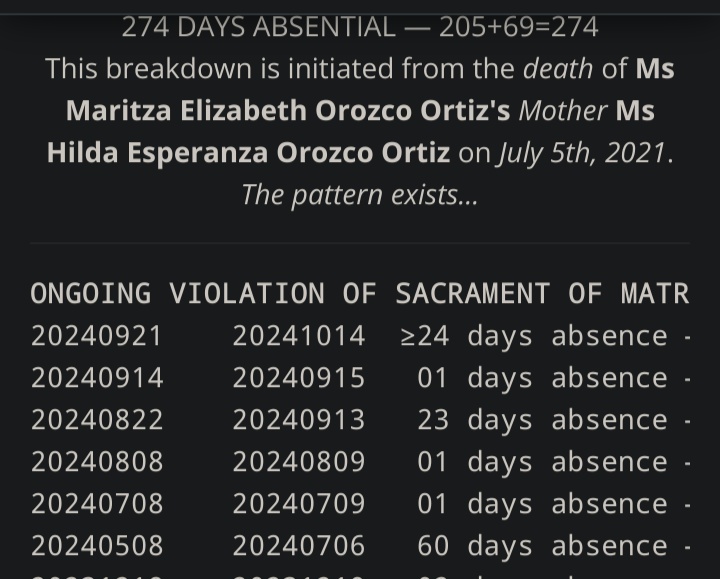
Task: Click the bold name Hilda Esperanza Orozco Ortiz
Action: coord(248,152)
